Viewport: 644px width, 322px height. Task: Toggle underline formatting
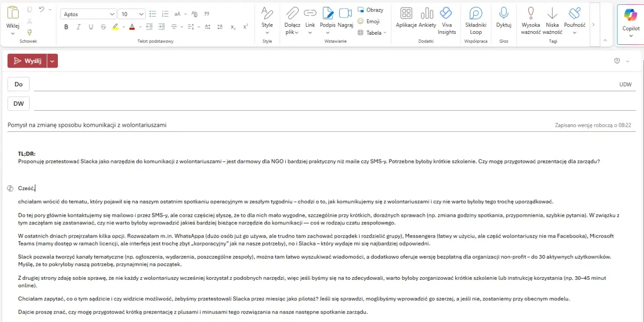coord(91,27)
